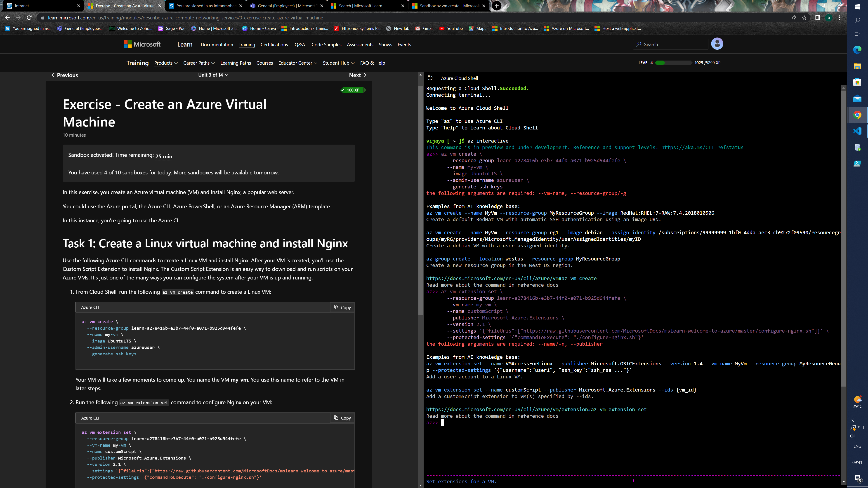Viewport: 868px width, 488px height.
Task: Close the Intranet tab
Action: tap(78, 6)
